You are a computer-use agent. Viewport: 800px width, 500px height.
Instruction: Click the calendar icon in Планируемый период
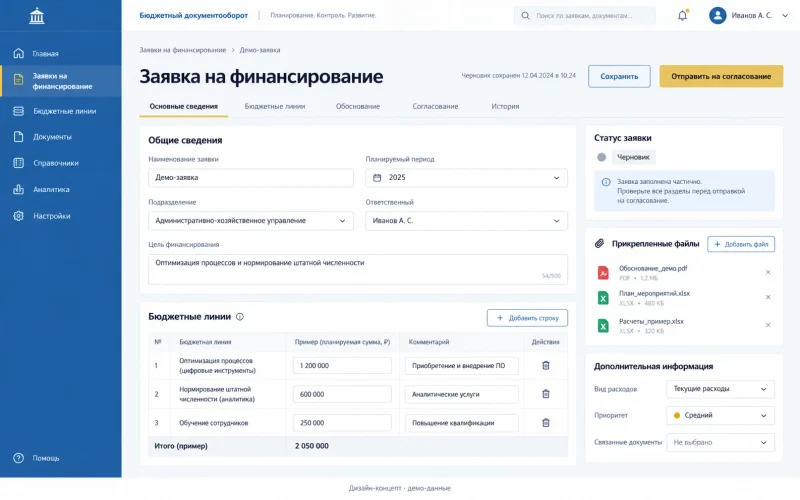[x=377, y=178]
